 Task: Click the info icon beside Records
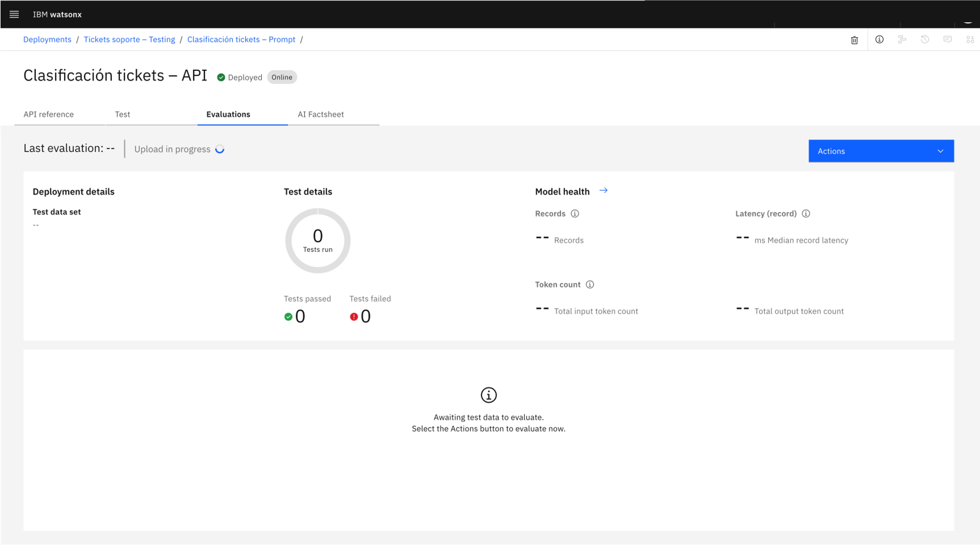coord(575,214)
